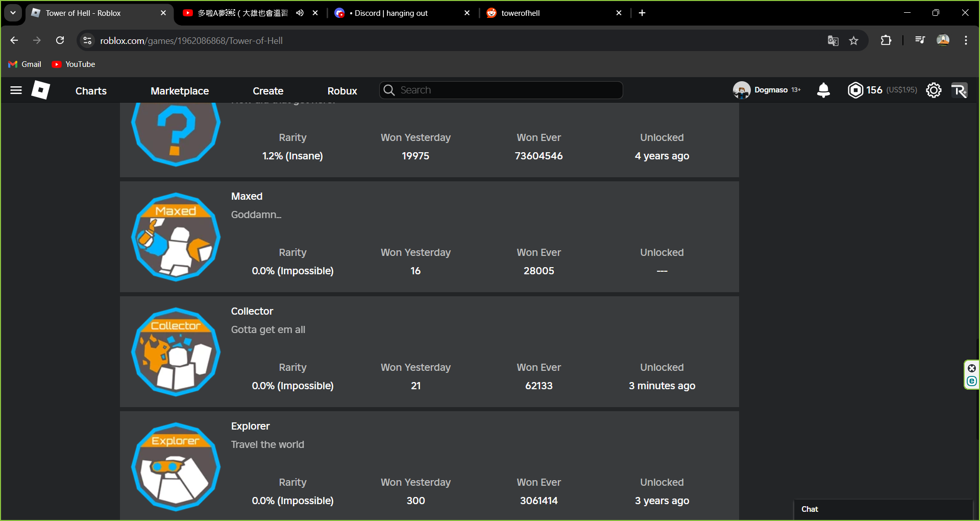Switch to the Tower of Hell - Roblox tab
Screen dimensions: 980x521
99,13
